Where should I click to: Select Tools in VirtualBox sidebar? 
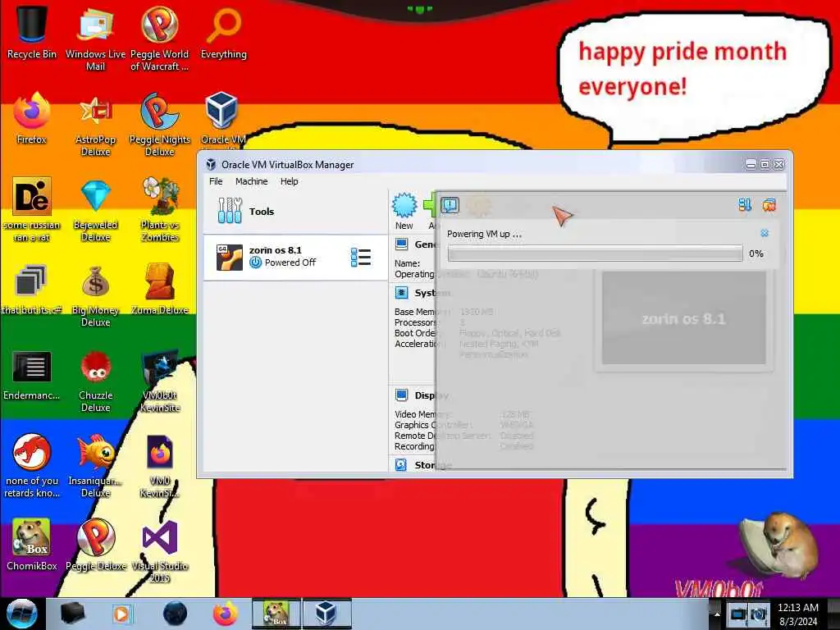click(x=295, y=212)
